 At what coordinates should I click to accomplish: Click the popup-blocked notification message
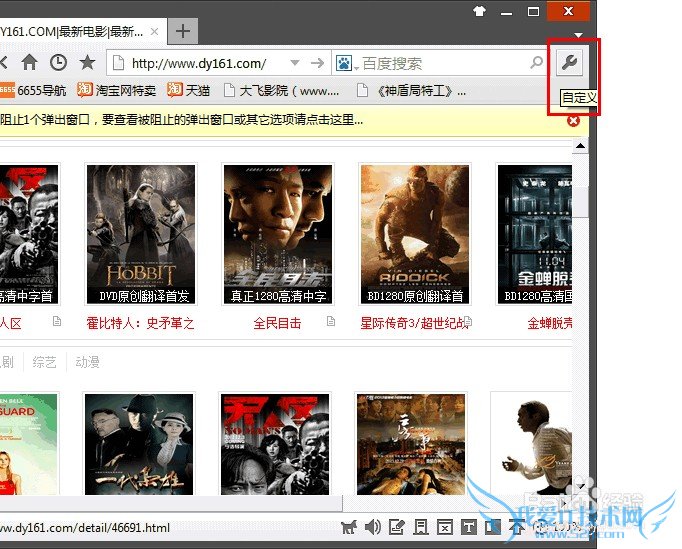pyautogui.click(x=182, y=120)
